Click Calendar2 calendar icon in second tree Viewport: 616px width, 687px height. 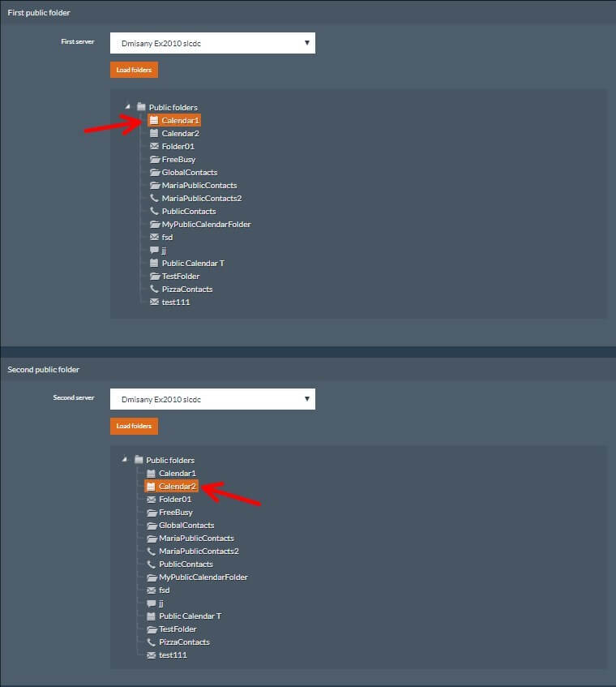pyautogui.click(x=151, y=487)
